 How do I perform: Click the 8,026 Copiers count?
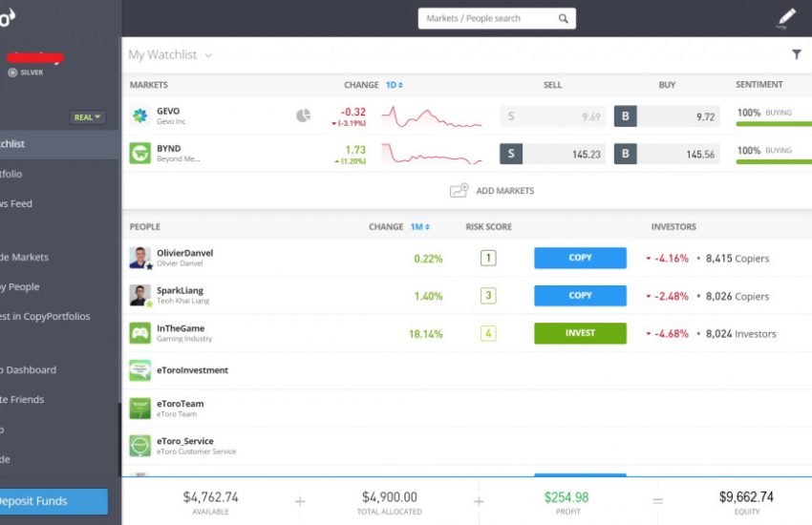[737, 296]
